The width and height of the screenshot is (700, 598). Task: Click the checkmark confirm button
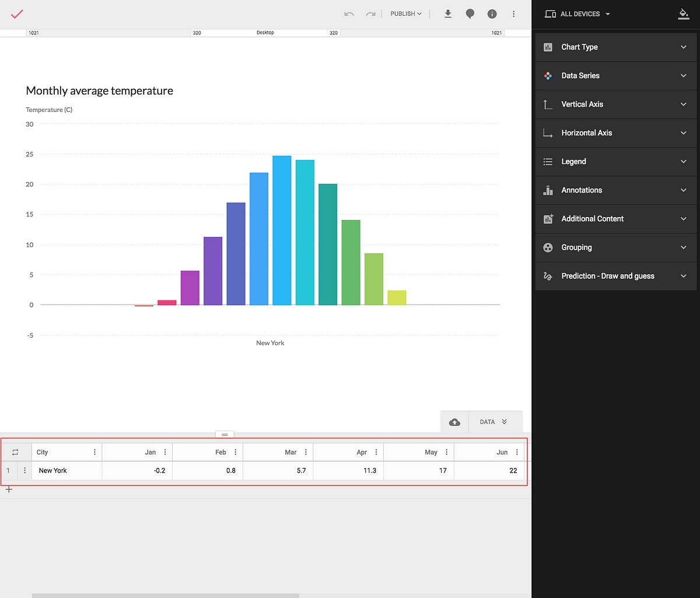pyautogui.click(x=16, y=13)
